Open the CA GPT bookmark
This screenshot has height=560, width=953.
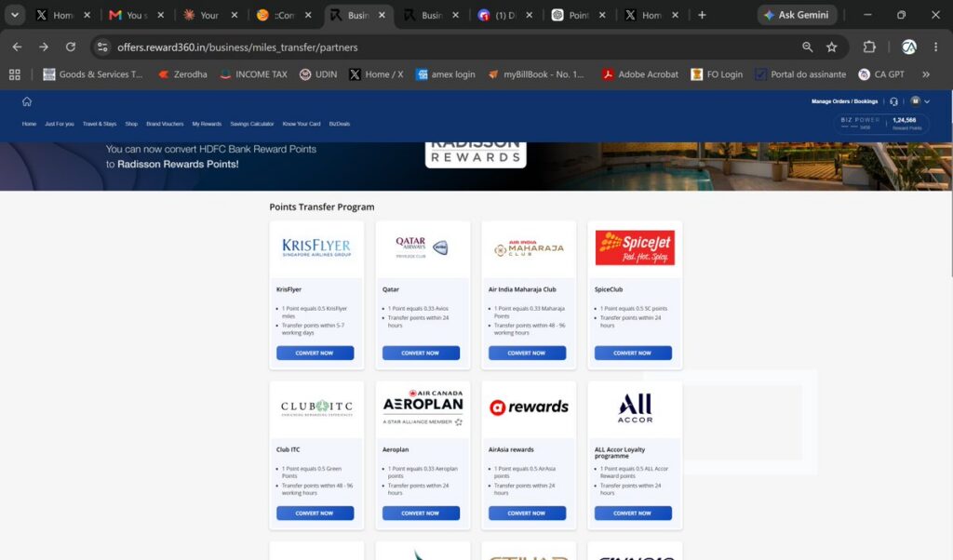(x=881, y=74)
